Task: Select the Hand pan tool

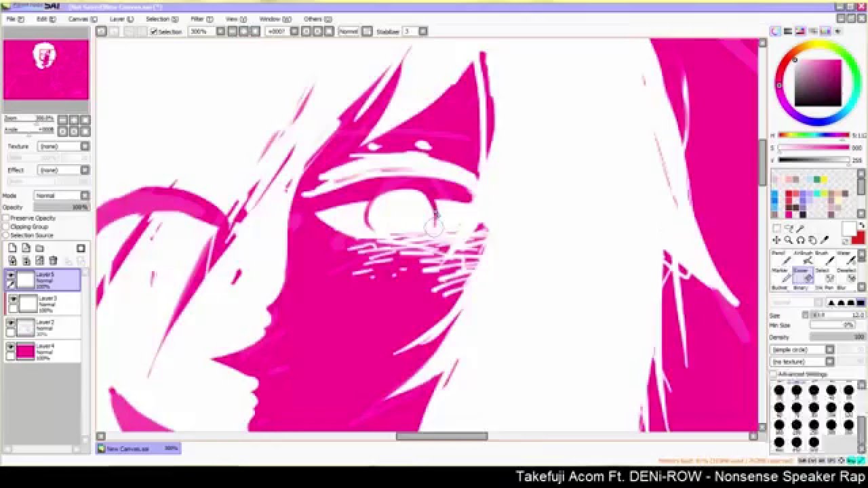Action: click(812, 240)
